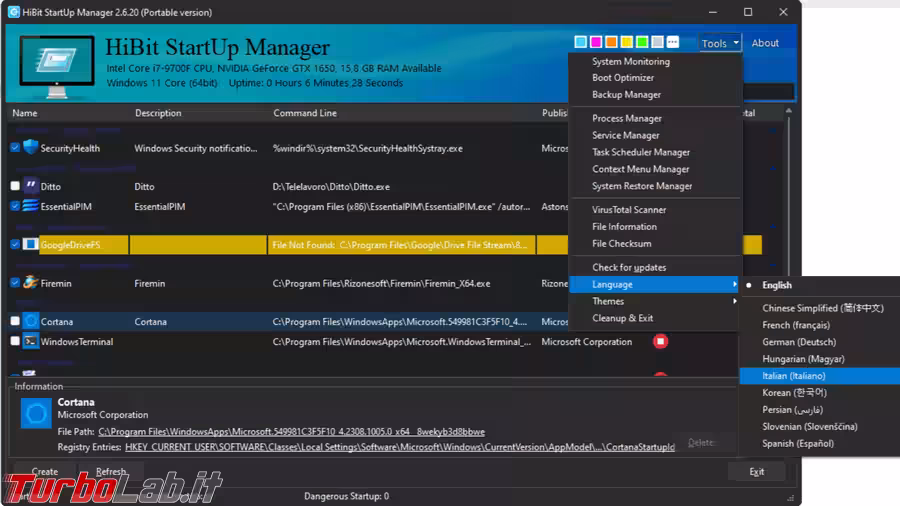
Task: Open Boot Optimizer from Tools menu
Action: (x=623, y=78)
